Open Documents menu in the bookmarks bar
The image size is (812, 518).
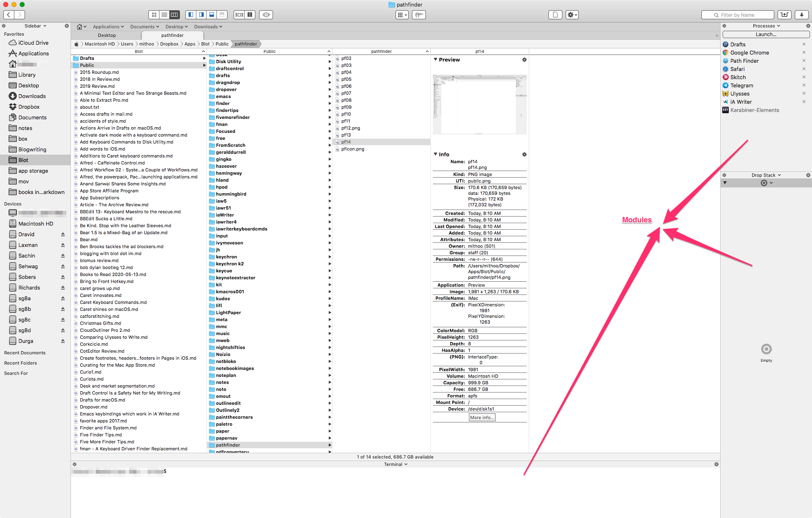(x=144, y=27)
